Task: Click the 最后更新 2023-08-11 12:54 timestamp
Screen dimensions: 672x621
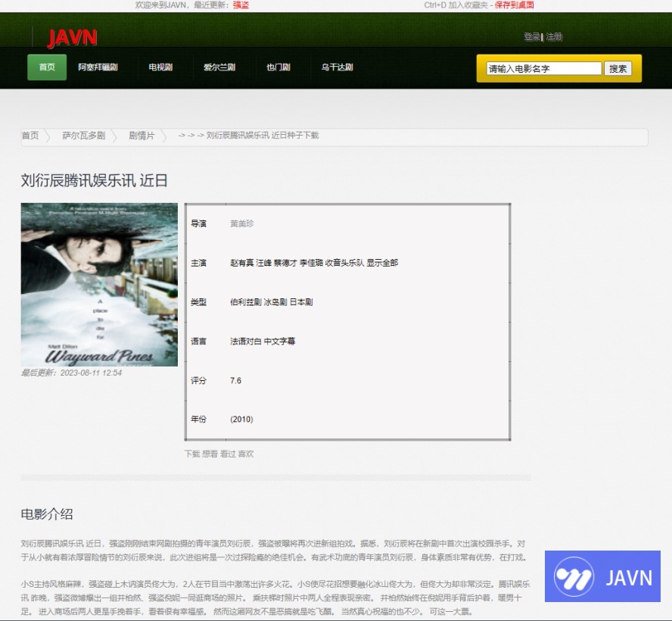Action: pyautogui.click(x=72, y=373)
